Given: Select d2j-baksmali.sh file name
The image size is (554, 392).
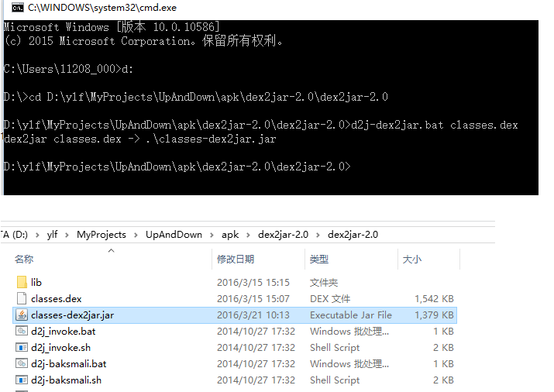Looking at the screenshot, I should point(66,380).
